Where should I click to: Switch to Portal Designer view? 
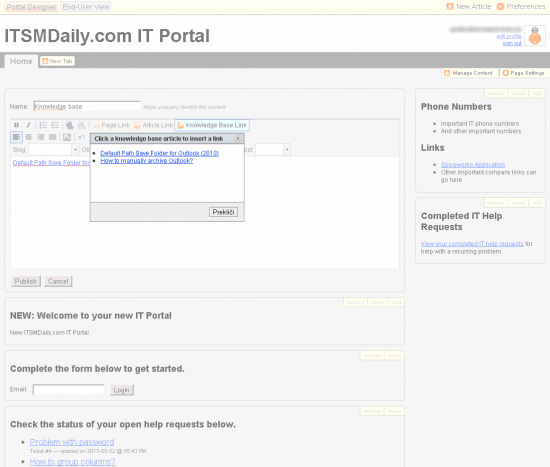32,7
